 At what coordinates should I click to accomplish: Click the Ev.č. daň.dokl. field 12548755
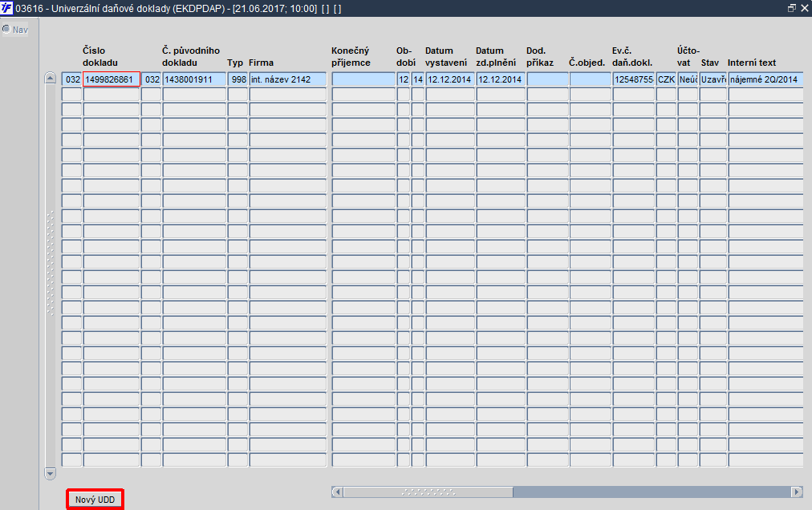[634, 79]
